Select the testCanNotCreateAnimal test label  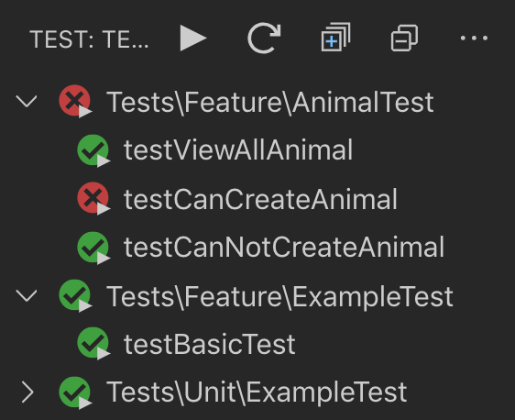[x=284, y=247]
